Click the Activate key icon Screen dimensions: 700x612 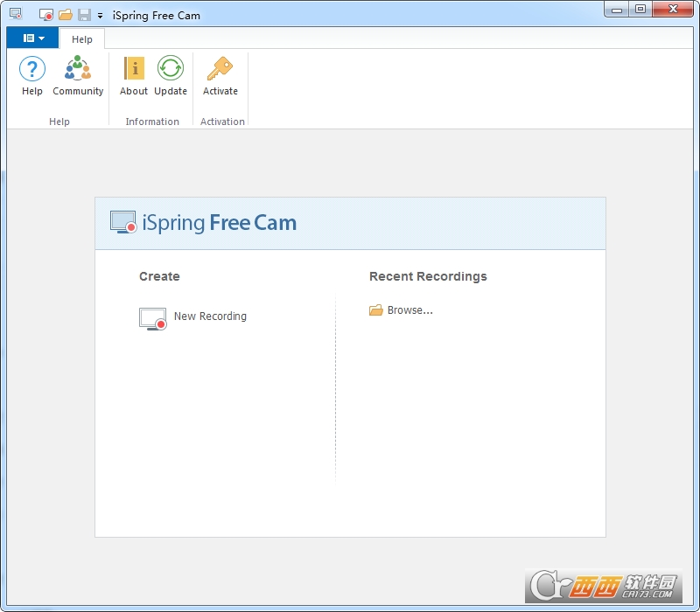pos(220,69)
